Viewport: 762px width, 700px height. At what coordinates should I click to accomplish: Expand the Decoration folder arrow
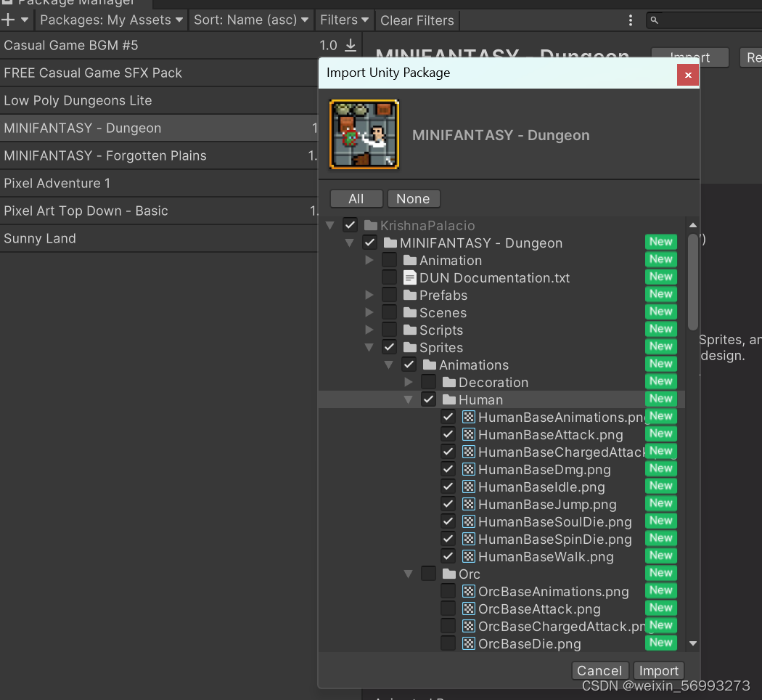409,382
